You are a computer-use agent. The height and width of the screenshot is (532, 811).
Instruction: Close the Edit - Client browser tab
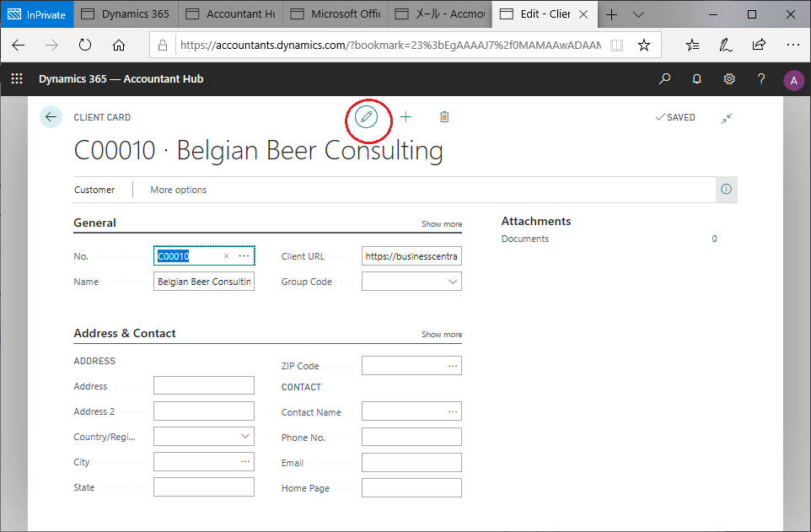point(583,14)
